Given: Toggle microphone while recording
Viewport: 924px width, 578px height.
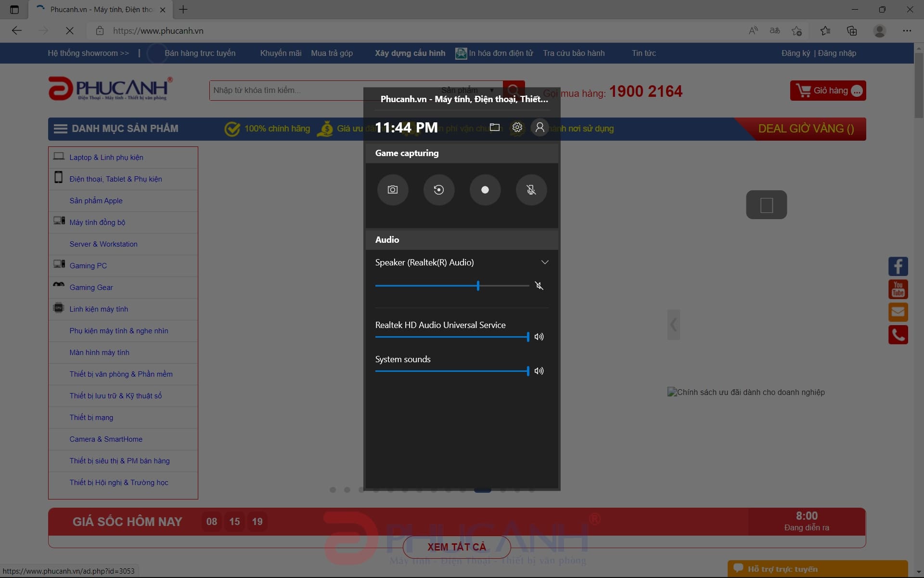Looking at the screenshot, I should click(x=531, y=190).
